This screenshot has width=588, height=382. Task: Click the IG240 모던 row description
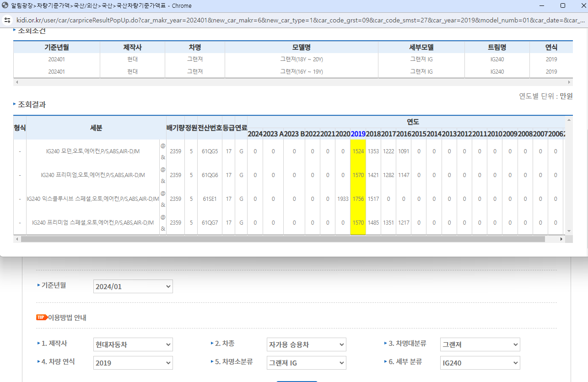pyautogui.click(x=93, y=151)
